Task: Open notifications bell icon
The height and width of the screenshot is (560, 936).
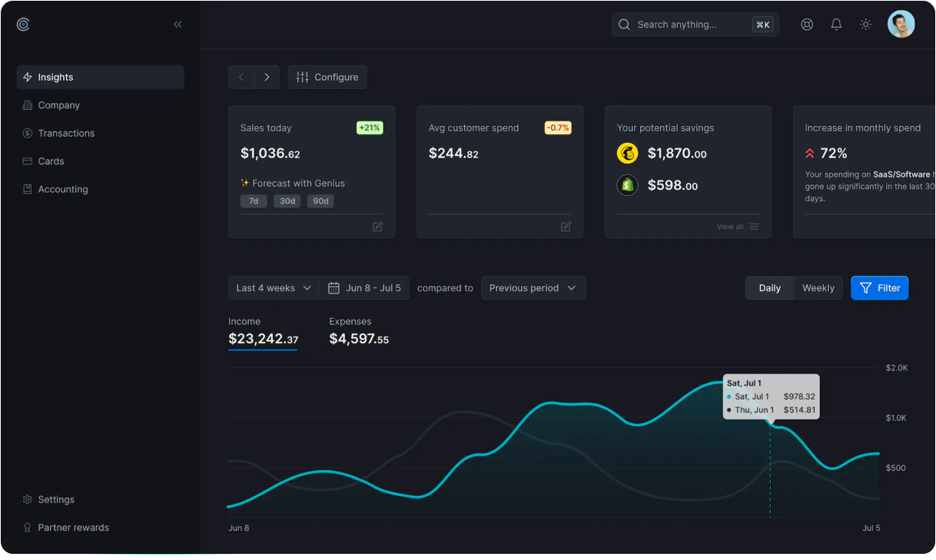Action: click(836, 25)
